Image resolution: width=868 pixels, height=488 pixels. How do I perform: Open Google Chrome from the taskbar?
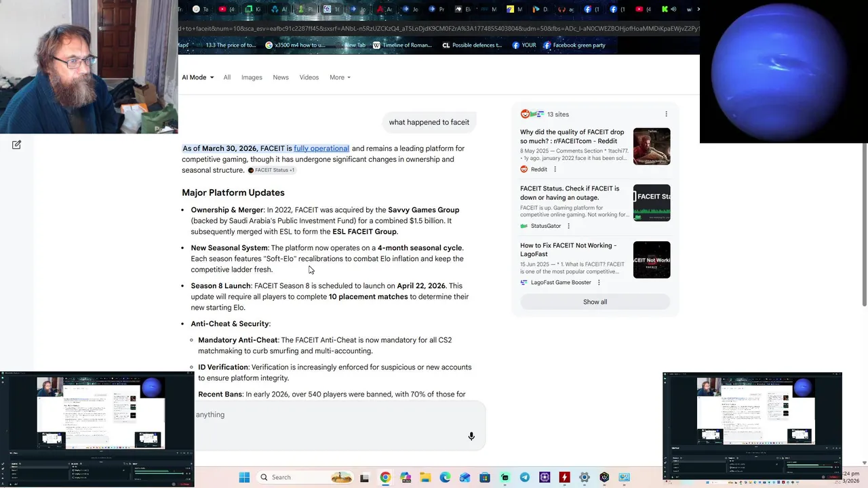coord(385,477)
